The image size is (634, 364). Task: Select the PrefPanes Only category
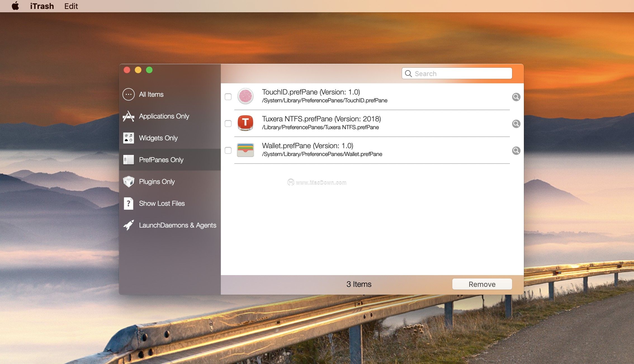161,160
